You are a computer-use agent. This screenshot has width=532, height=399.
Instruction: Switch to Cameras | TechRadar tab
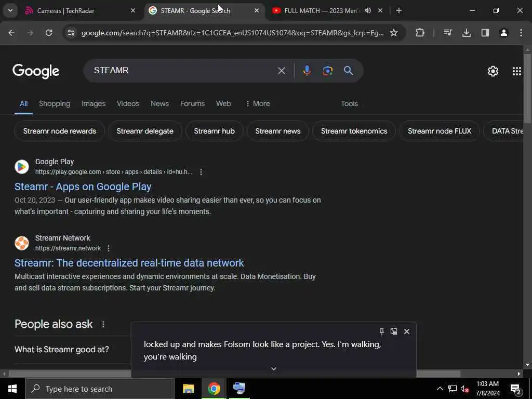click(81, 10)
